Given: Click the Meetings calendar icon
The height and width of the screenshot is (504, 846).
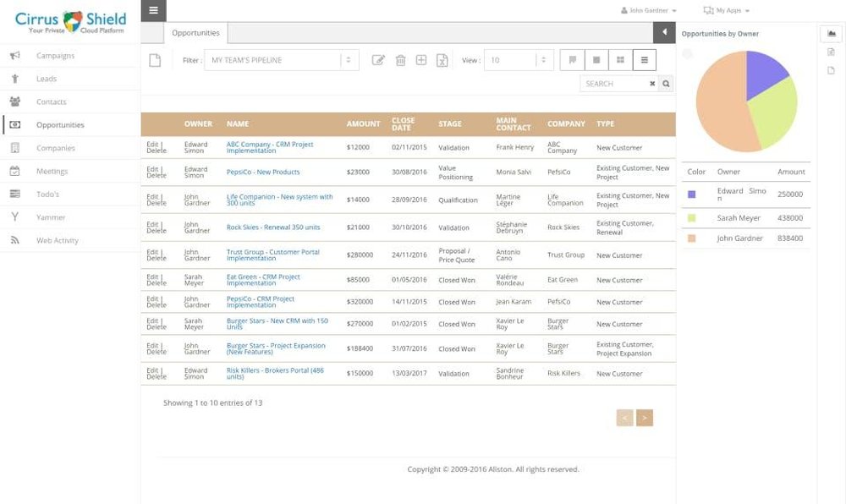Looking at the screenshot, I should coord(15,171).
